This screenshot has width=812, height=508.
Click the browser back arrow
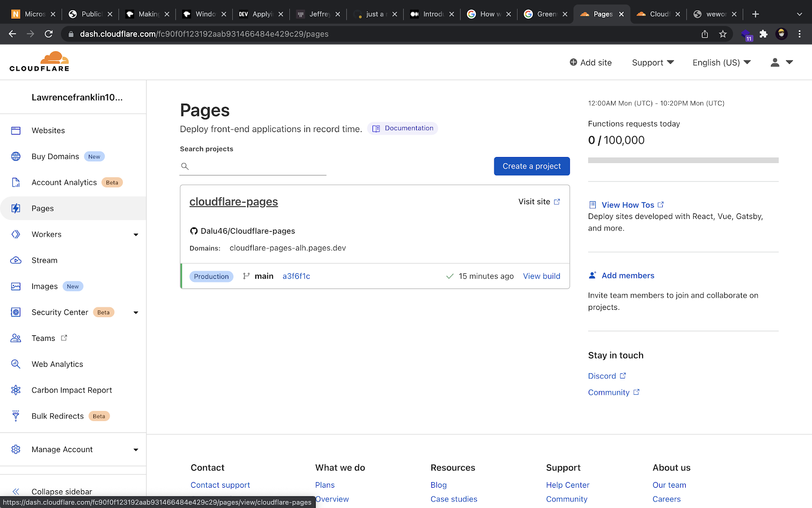[x=13, y=34]
